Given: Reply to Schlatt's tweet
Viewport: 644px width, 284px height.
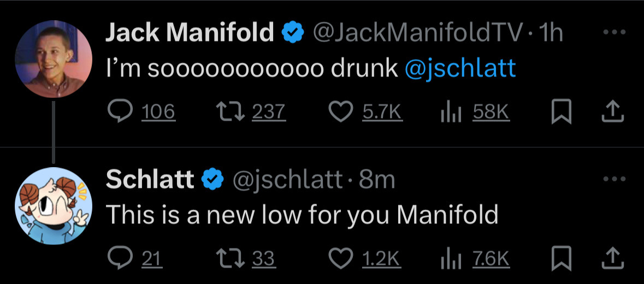Looking at the screenshot, I should 117,258.
